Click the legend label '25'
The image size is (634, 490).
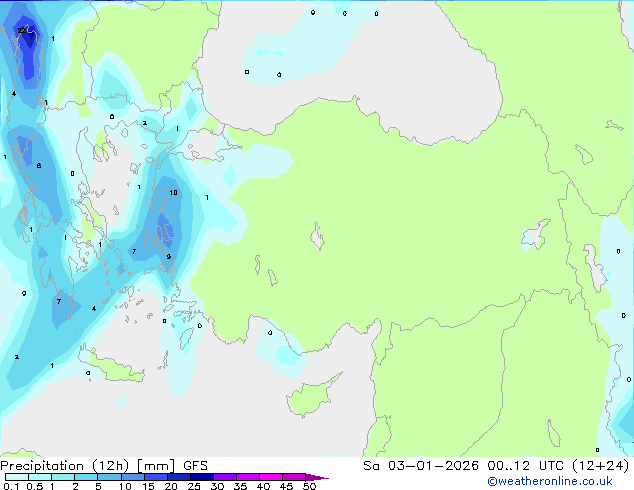pos(194,486)
